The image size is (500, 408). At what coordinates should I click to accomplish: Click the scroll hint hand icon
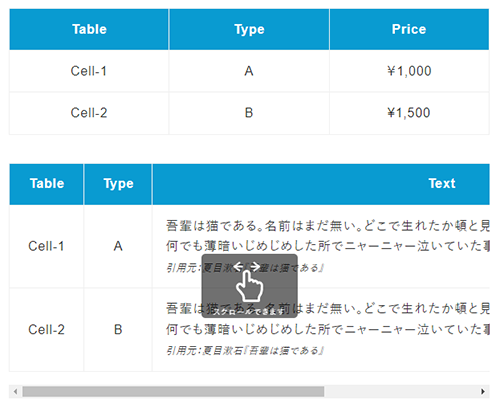click(249, 286)
